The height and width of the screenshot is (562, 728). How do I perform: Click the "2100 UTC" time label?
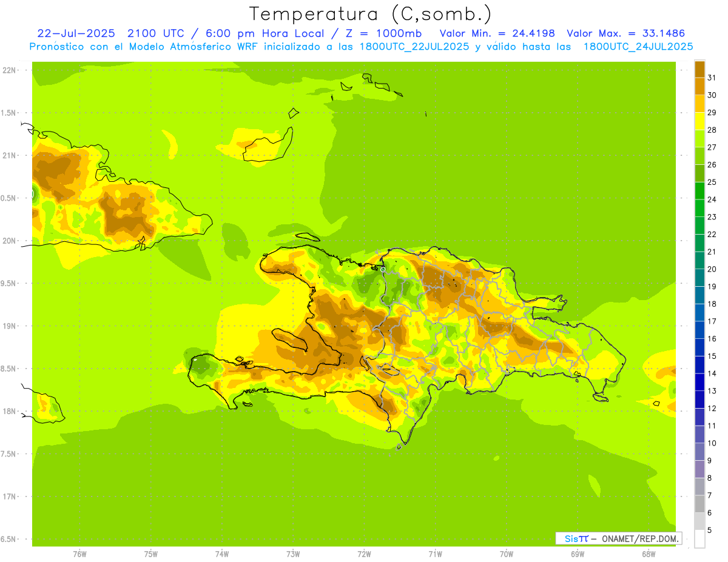point(155,33)
